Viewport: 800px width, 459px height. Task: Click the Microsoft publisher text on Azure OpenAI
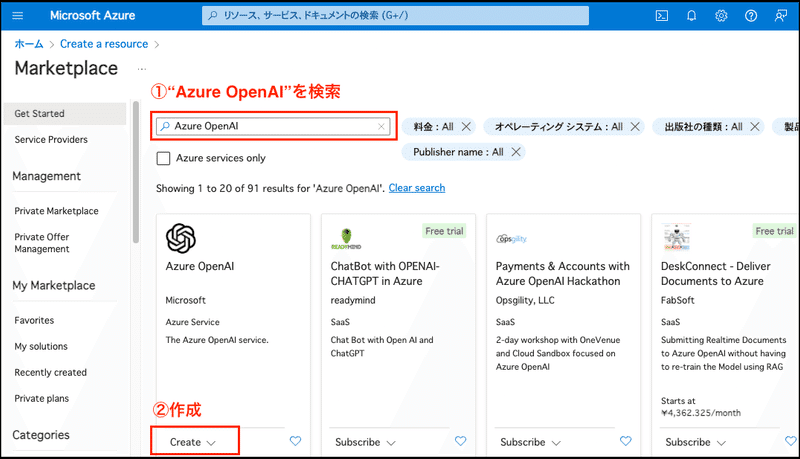[x=186, y=300]
